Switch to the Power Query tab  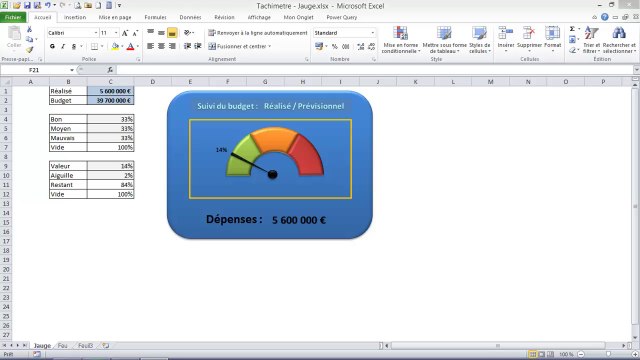pyautogui.click(x=342, y=17)
